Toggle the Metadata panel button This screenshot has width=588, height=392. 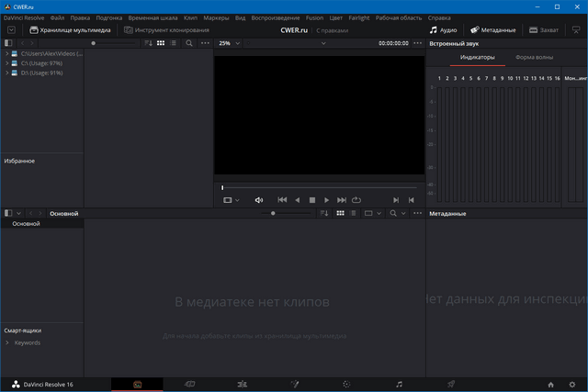pos(493,29)
